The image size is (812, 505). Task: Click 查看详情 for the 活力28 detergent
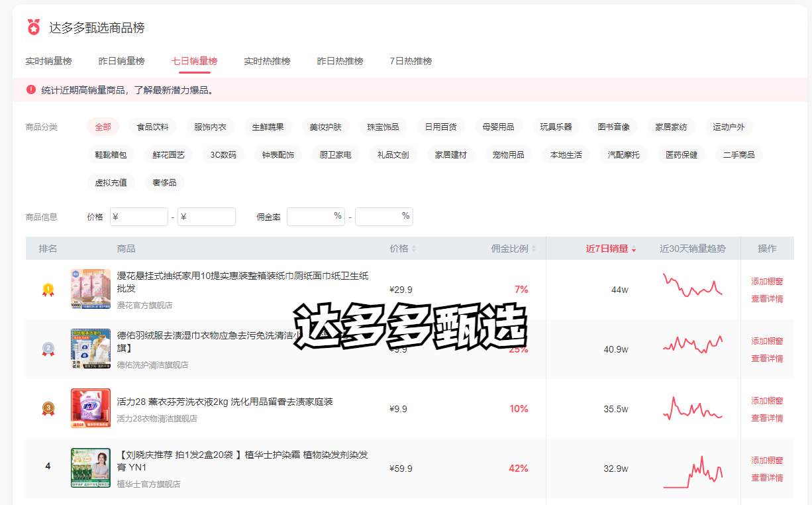(767, 418)
